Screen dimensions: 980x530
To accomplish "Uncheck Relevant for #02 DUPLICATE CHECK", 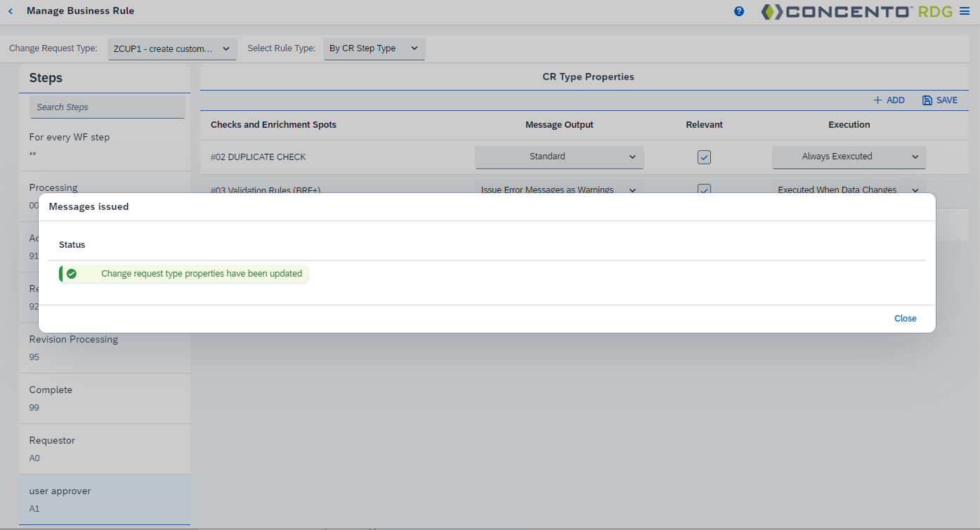I will pos(704,157).
